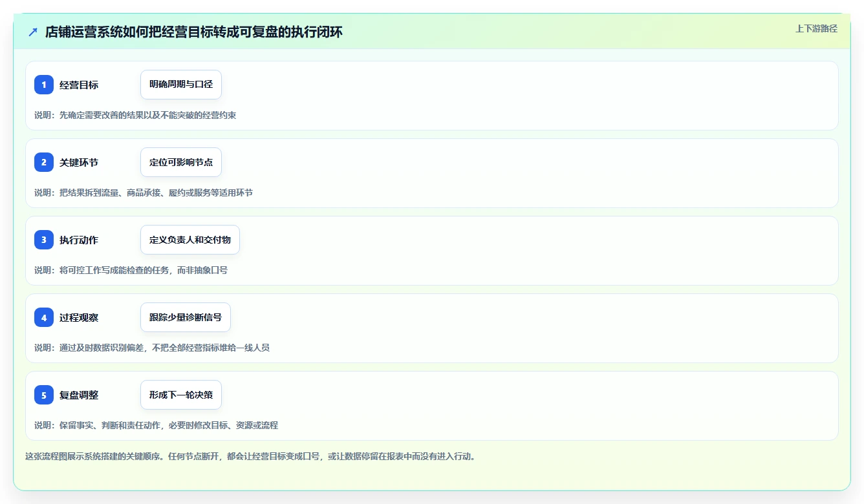Viewport: 864px width, 504px height.
Task: Click the 执行动作 step heading
Action: 79,240
